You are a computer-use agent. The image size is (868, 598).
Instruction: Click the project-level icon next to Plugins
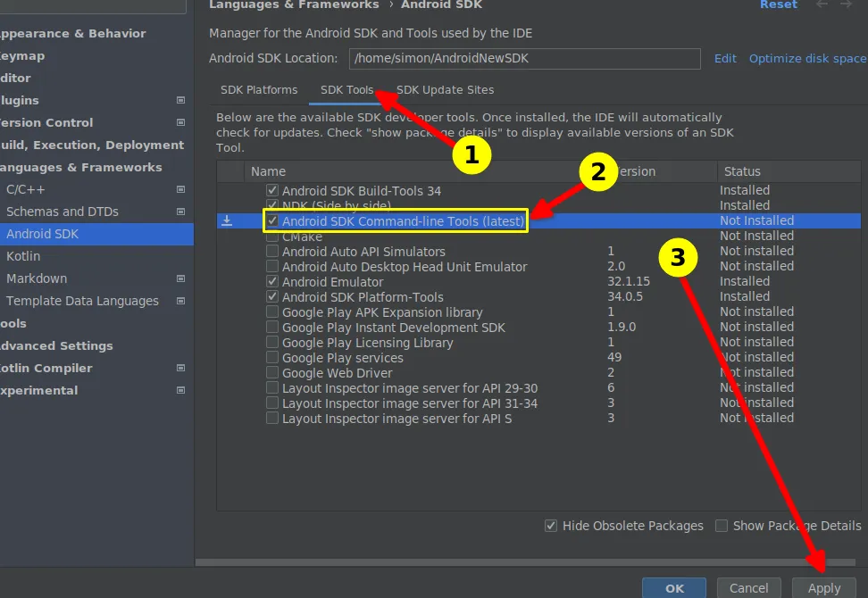pyautogui.click(x=180, y=100)
